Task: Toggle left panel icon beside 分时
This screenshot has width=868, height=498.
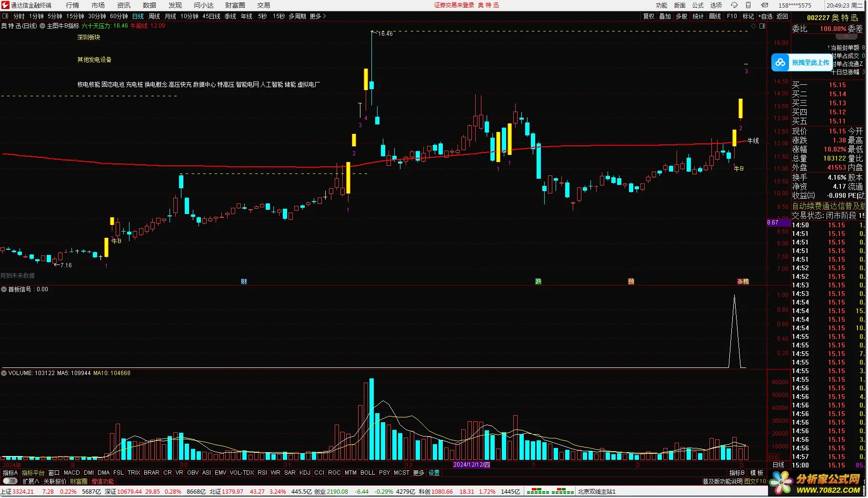Action: [5, 16]
